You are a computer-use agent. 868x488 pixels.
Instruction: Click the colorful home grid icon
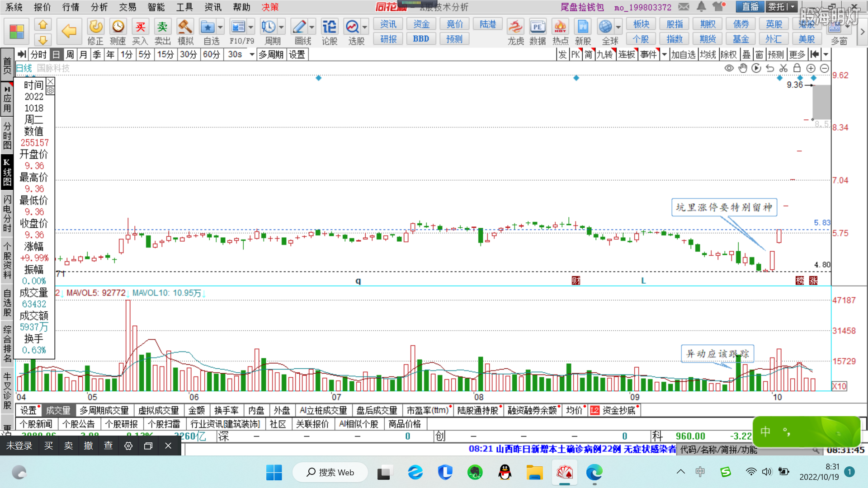(17, 32)
